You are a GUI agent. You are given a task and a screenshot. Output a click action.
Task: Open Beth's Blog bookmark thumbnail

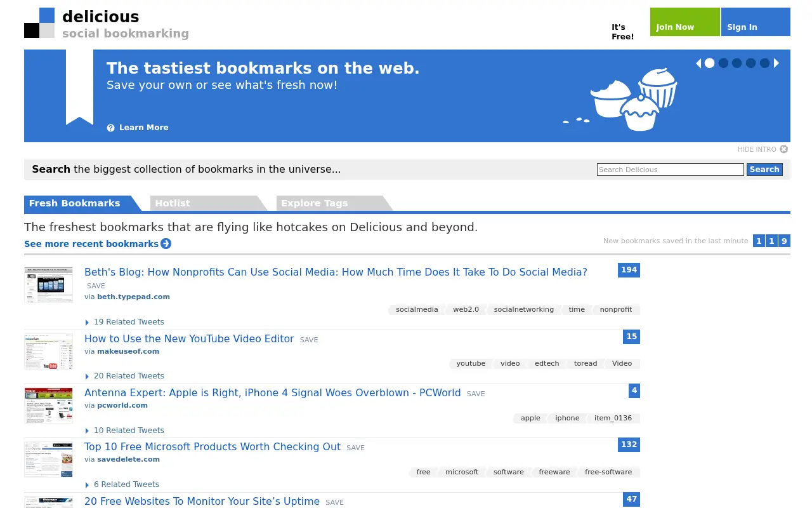(x=49, y=284)
